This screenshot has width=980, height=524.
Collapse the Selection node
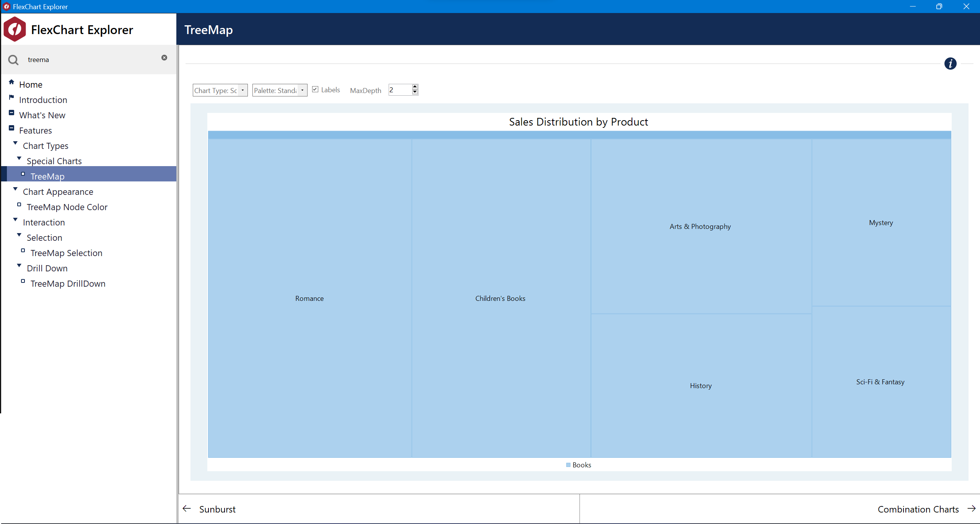(x=19, y=235)
